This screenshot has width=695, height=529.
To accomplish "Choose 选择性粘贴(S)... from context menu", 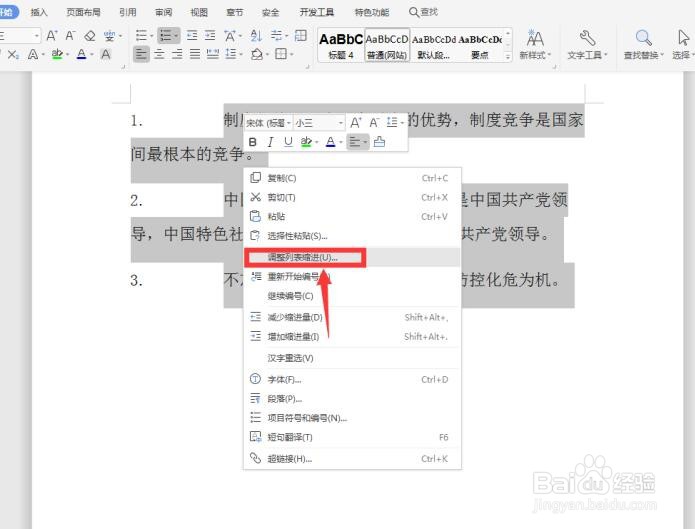I will [x=352, y=236].
